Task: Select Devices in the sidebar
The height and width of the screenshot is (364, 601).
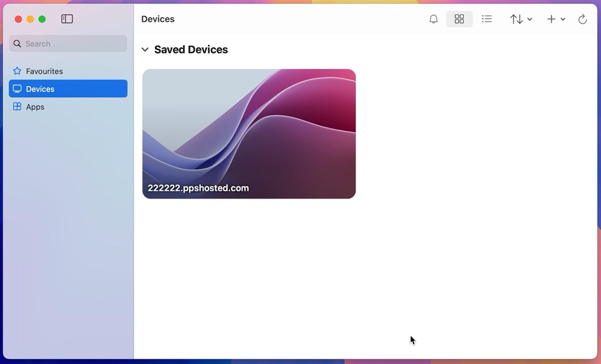Action: coord(68,89)
